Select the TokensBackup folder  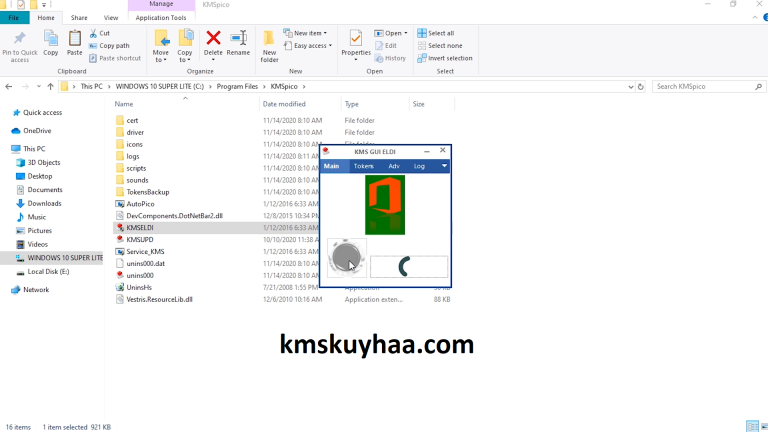pos(147,192)
